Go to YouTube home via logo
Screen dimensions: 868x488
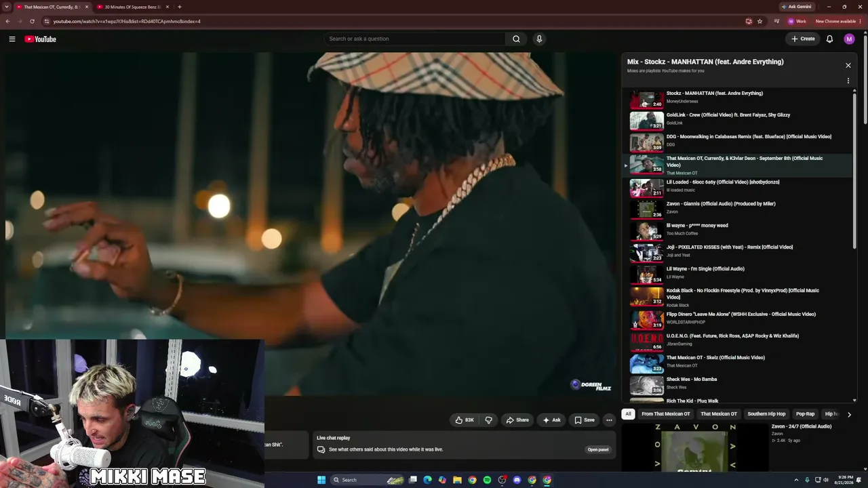(x=41, y=39)
